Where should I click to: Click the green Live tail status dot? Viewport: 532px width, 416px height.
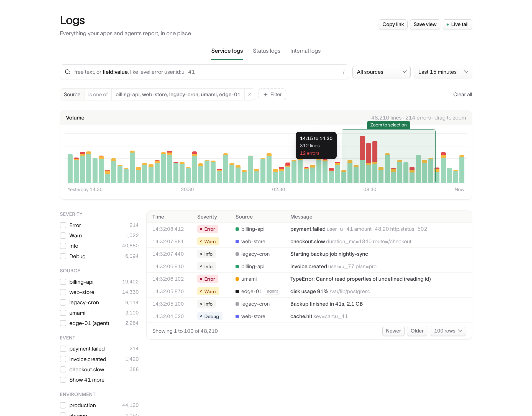point(447,25)
